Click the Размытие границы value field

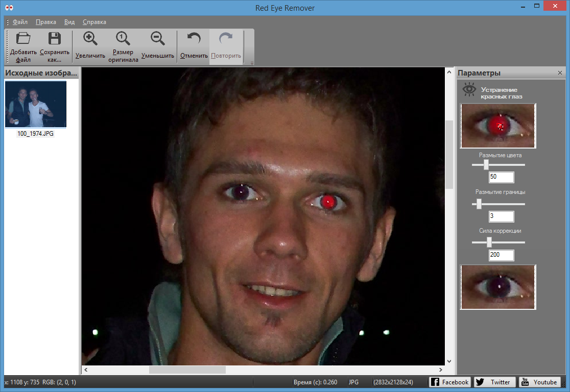click(x=501, y=216)
